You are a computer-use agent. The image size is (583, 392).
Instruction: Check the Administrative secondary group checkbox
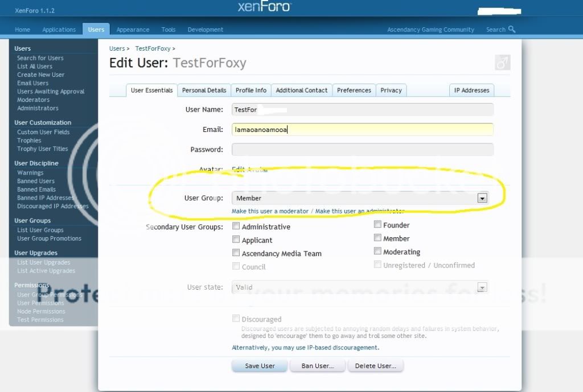click(236, 226)
